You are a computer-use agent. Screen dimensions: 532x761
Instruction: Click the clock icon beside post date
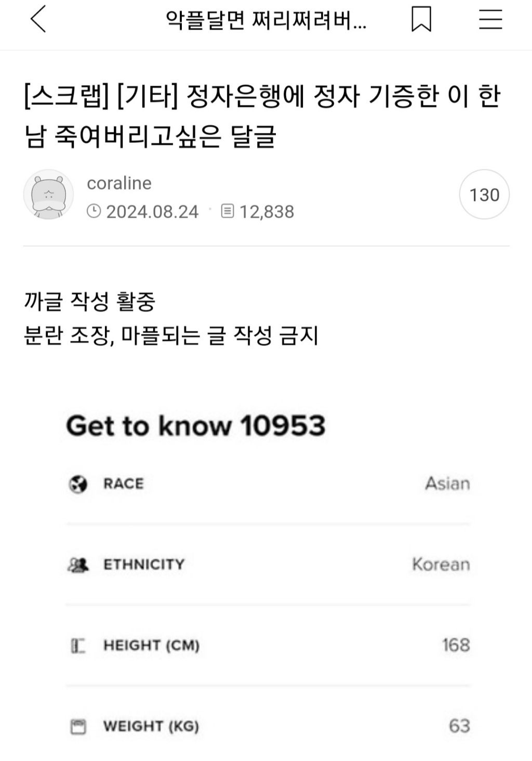click(x=94, y=211)
